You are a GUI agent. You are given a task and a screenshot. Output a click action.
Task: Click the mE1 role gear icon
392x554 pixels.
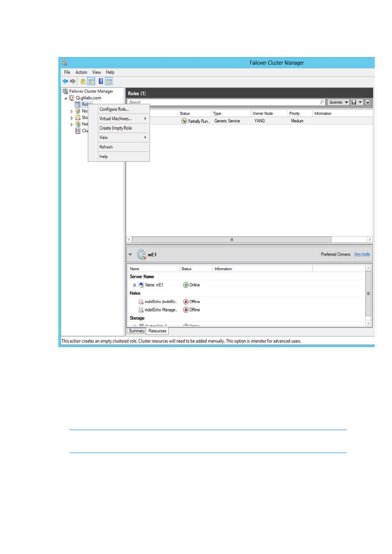141,254
